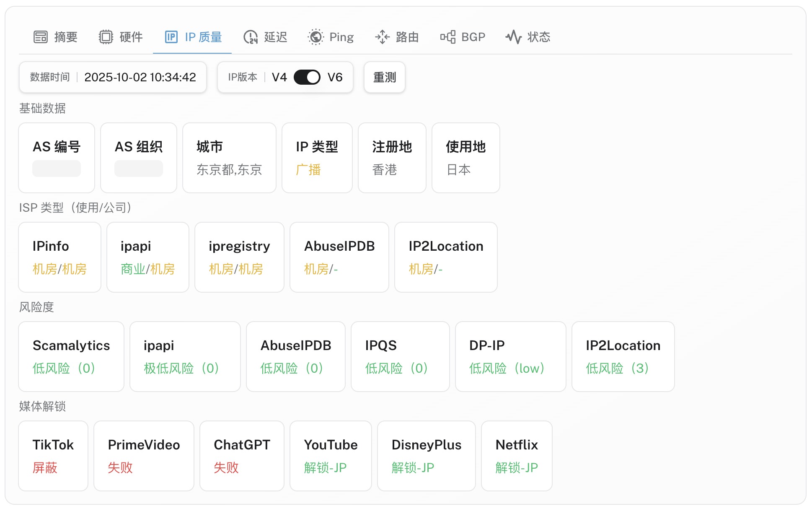Screen dimensions: 812x514
Task: Click the Netflix unlock status card
Action: 517,456
